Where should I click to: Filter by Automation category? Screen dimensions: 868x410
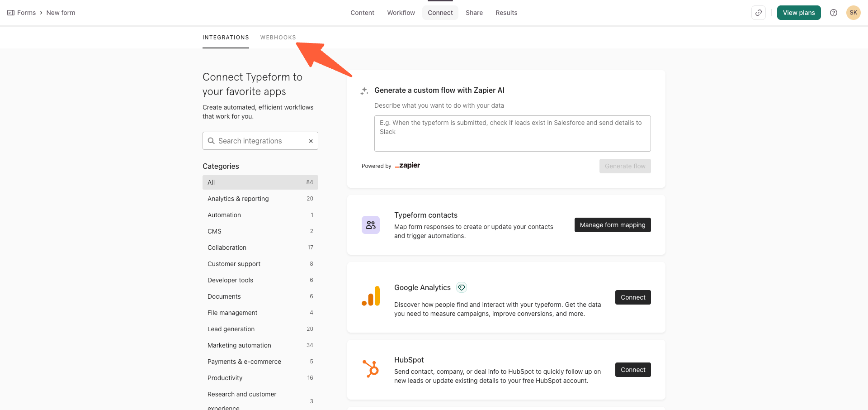click(x=260, y=215)
